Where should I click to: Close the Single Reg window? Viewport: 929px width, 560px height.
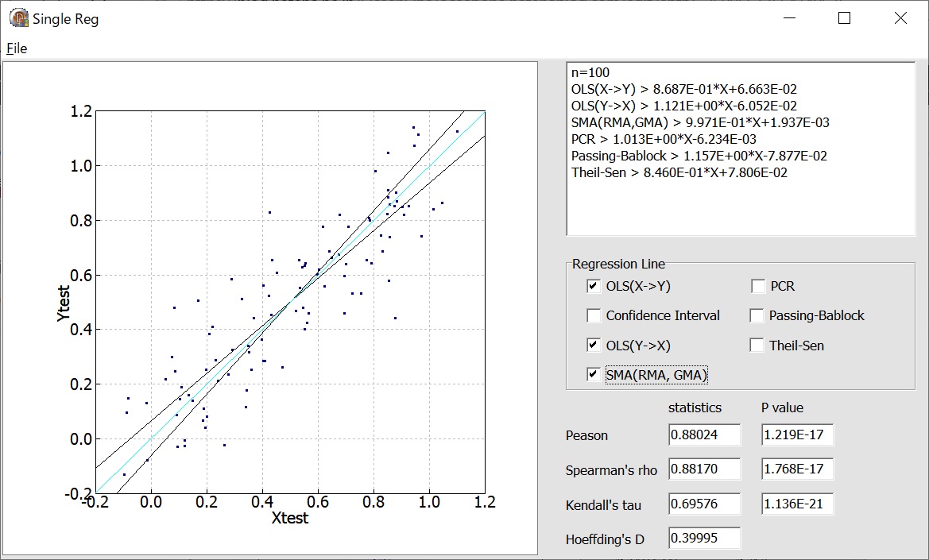(x=900, y=18)
